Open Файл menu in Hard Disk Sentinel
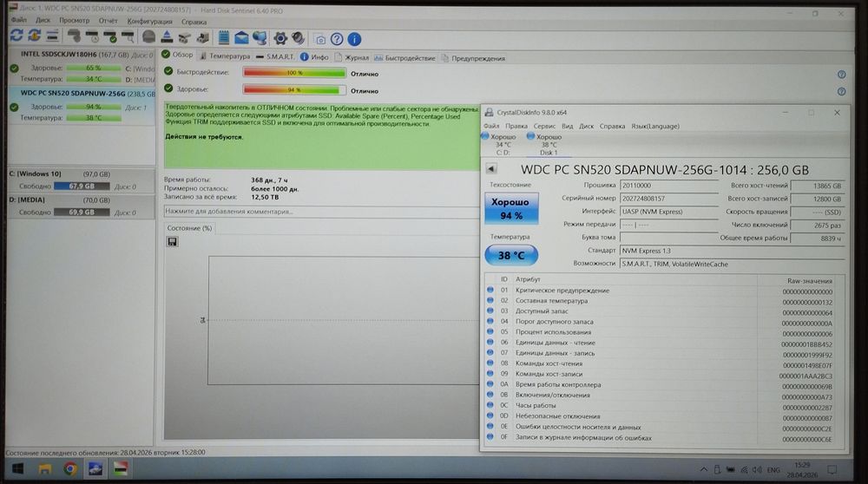The image size is (868, 484). tap(19, 20)
